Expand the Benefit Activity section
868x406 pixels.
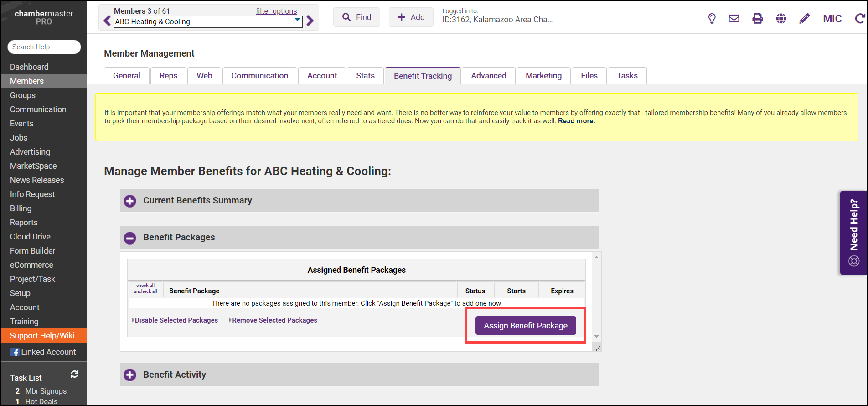130,375
